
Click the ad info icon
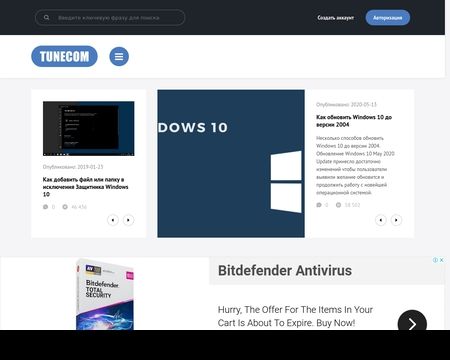point(435,260)
